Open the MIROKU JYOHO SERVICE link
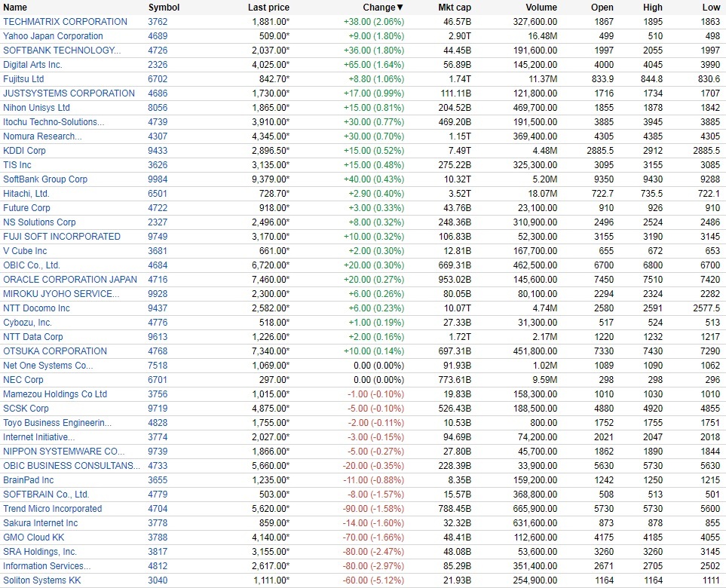The image size is (726, 588). click(x=62, y=295)
